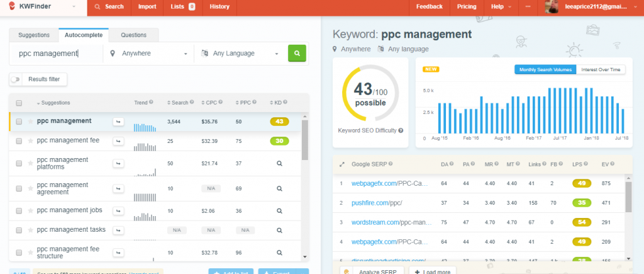Click arrow button for ppc management platforms

[118, 163]
